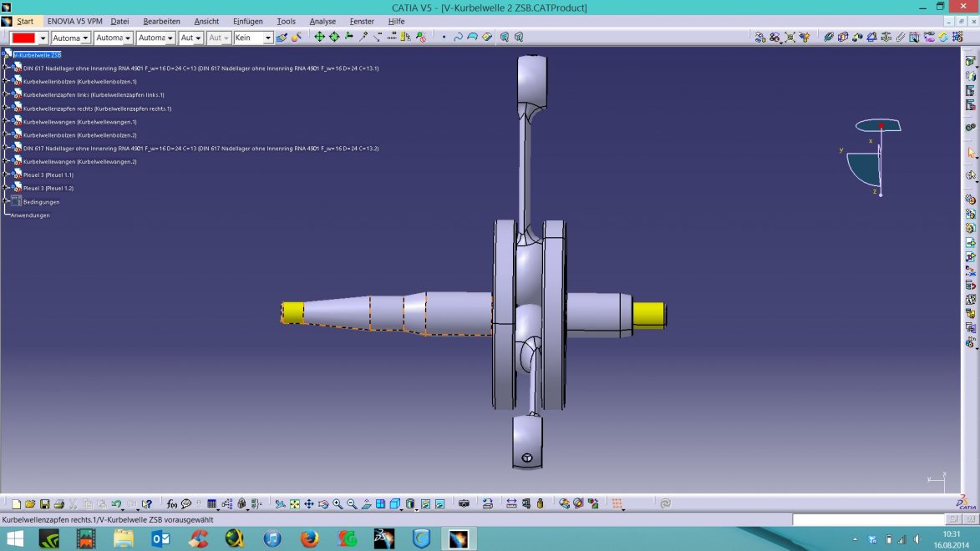Select the Pan view tool
The width and height of the screenshot is (980, 551).
[x=309, y=504]
